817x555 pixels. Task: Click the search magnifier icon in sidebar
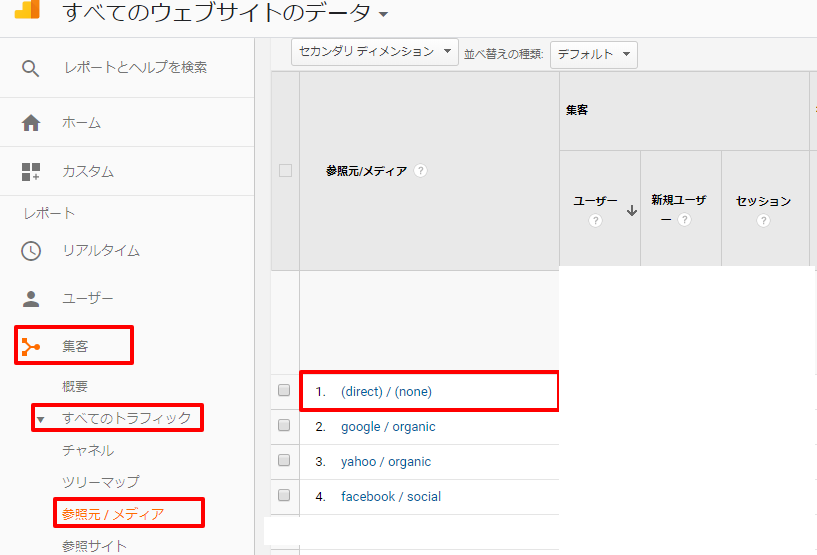(x=31, y=68)
